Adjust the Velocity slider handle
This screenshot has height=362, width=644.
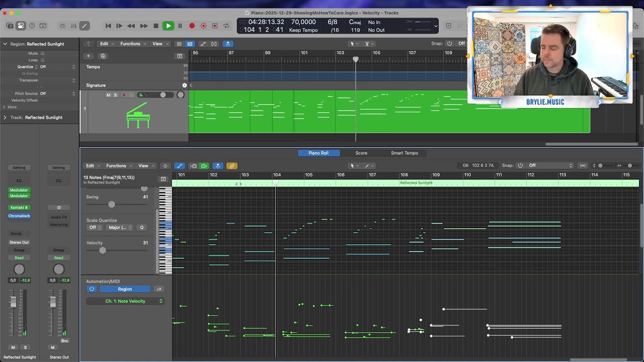pos(103,250)
